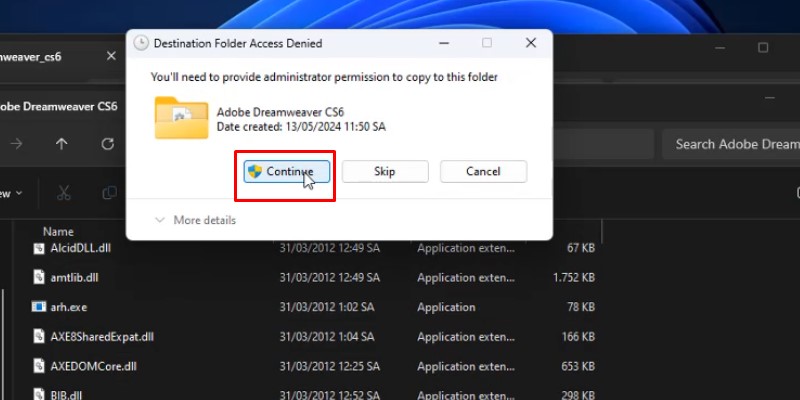Screen dimensions: 800x400
Task: Click the Cut scissors icon
Action: pyautogui.click(x=64, y=192)
